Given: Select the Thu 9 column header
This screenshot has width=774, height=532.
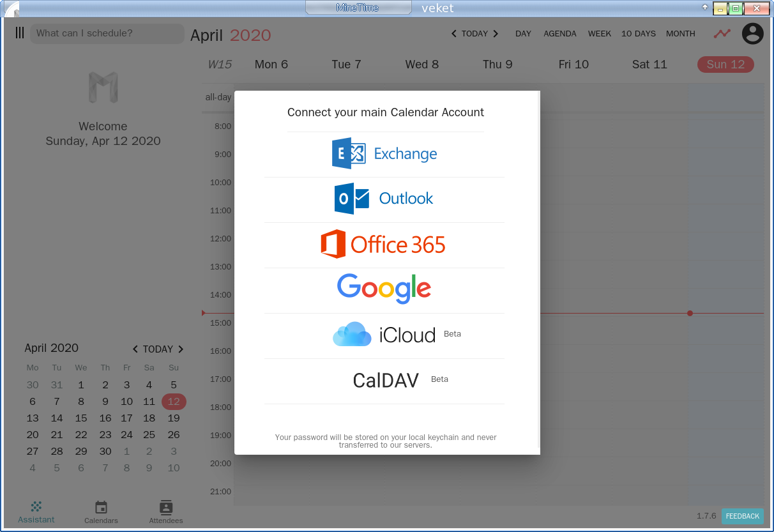Looking at the screenshot, I should [497, 65].
